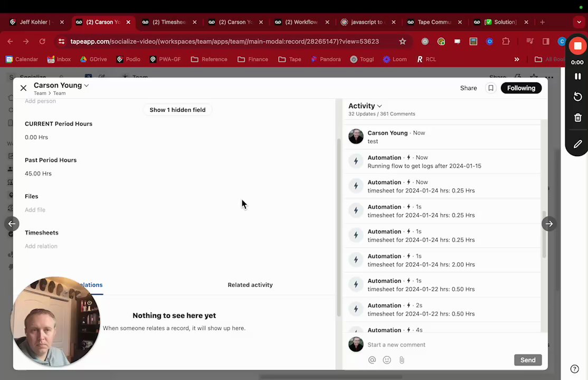Focus the Start a new comment field
The image size is (588, 380).
(396, 345)
